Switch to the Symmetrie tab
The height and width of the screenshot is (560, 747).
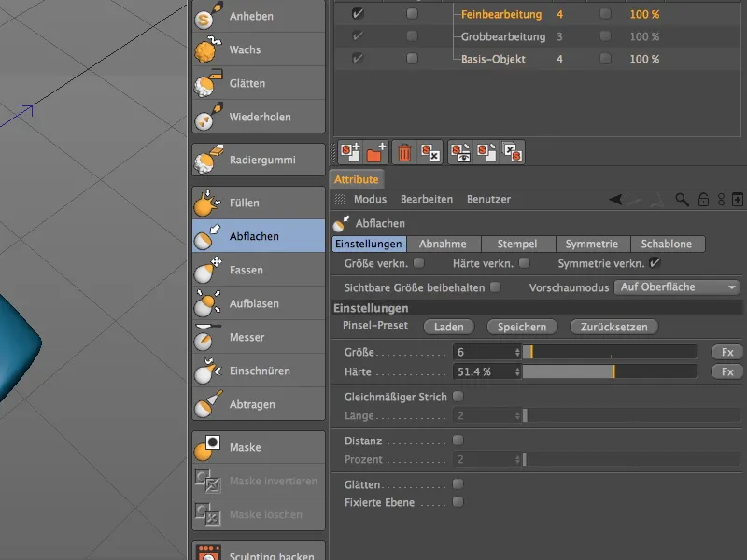(592, 244)
